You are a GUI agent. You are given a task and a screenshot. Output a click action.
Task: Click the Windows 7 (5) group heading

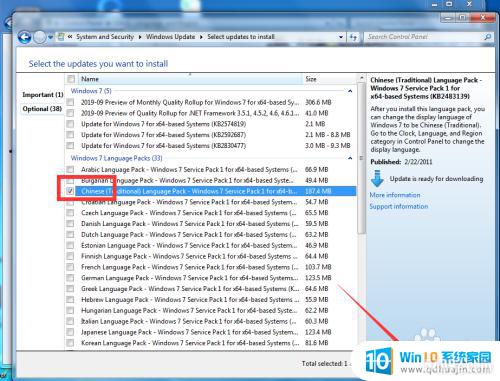pos(91,91)
